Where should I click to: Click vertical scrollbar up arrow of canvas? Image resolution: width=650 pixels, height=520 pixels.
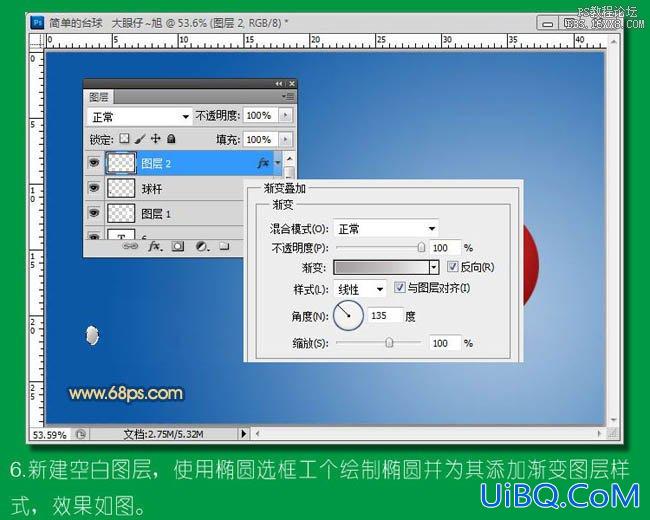click(614, 41)
